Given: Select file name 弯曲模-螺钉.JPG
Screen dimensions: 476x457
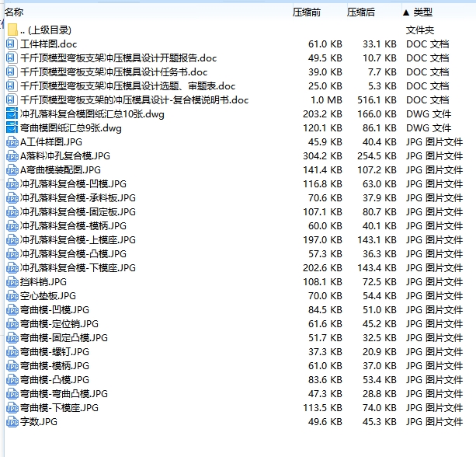Looking at the screenshot, I should coord(54,351).
